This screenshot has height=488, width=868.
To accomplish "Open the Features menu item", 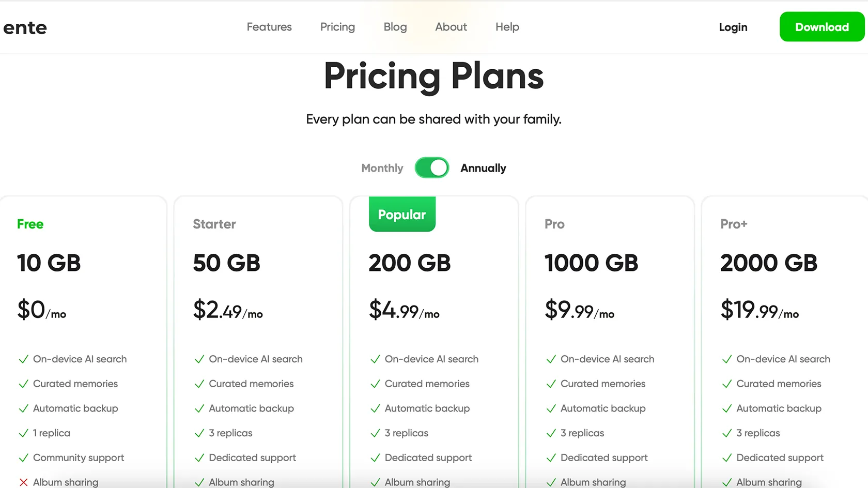I will pyautogui.click(x=269, y=27).
